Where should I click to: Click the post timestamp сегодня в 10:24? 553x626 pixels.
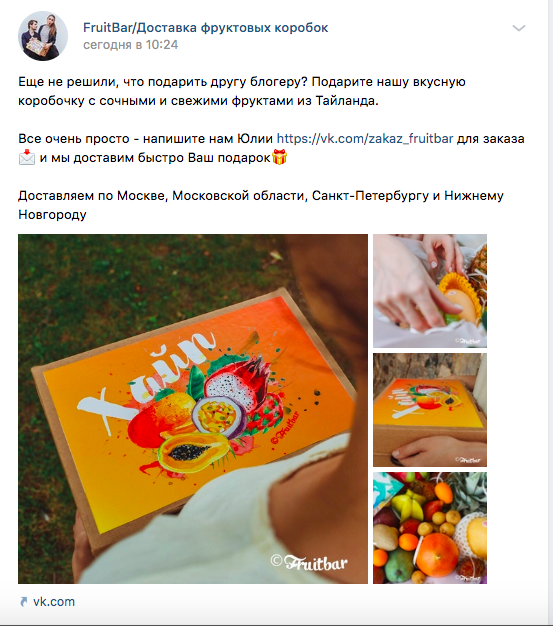[x=131, y=45]
